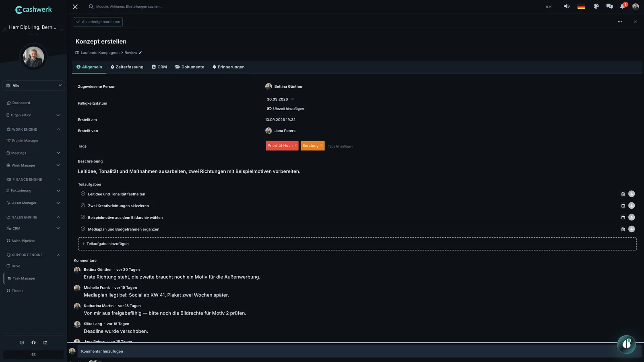Image resolution: width=644 pixels, height=362 pixels.
Task: Switch language via the German flag
Action: tap(581, 6)
